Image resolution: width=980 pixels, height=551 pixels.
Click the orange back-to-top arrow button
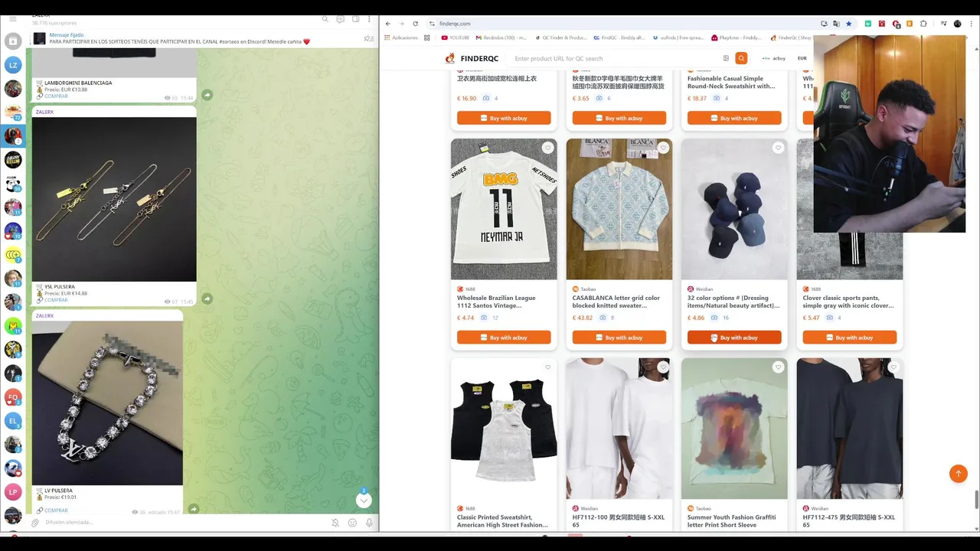point(958,474)
